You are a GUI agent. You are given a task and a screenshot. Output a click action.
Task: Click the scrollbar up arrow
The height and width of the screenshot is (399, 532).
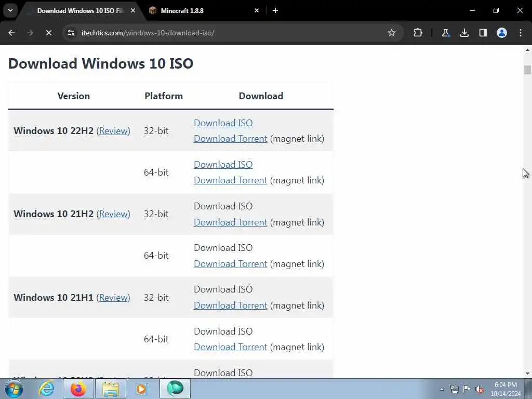coord(527,50)
